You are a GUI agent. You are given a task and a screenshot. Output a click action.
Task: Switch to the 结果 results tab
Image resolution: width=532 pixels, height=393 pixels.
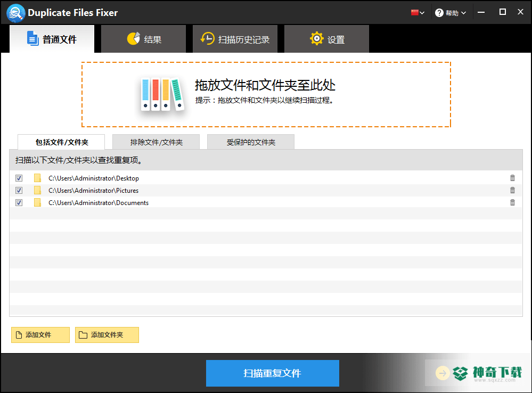pos(144,39)
